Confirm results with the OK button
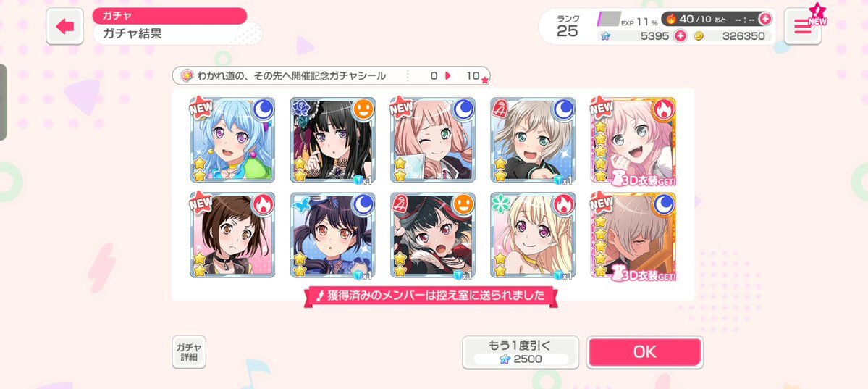This screenshot has height=389, width=868. [645, 352]
